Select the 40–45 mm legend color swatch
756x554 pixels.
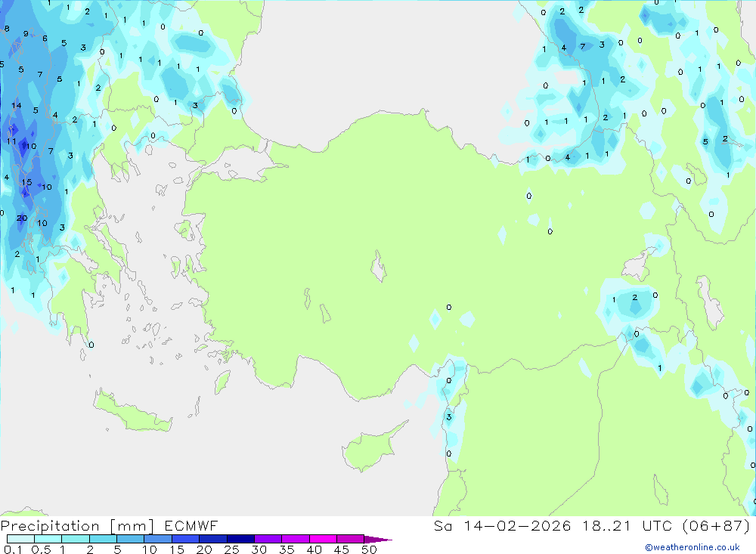pos(323,539)
